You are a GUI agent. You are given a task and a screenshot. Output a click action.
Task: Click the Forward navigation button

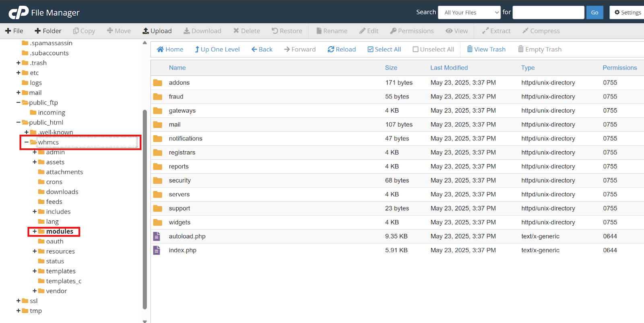[300, 49]
